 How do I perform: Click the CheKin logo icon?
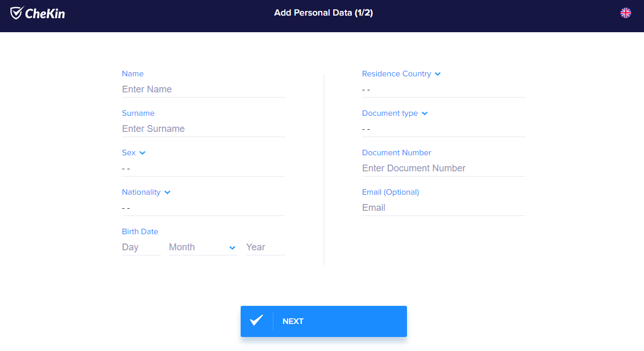tap(17, 13)
